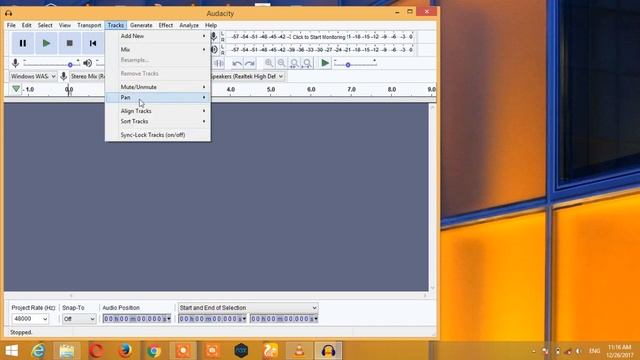Click the mixer microphone volume icon

16,63
